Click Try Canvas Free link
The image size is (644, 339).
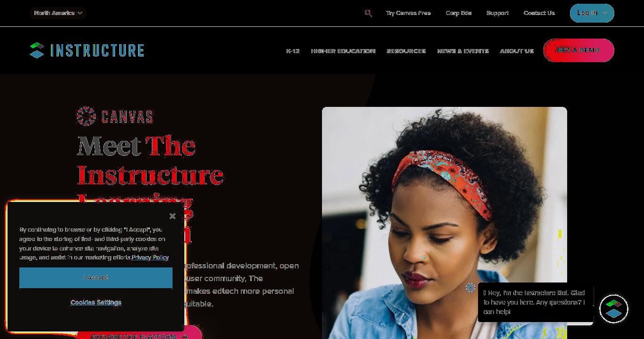tap(408, 13)
